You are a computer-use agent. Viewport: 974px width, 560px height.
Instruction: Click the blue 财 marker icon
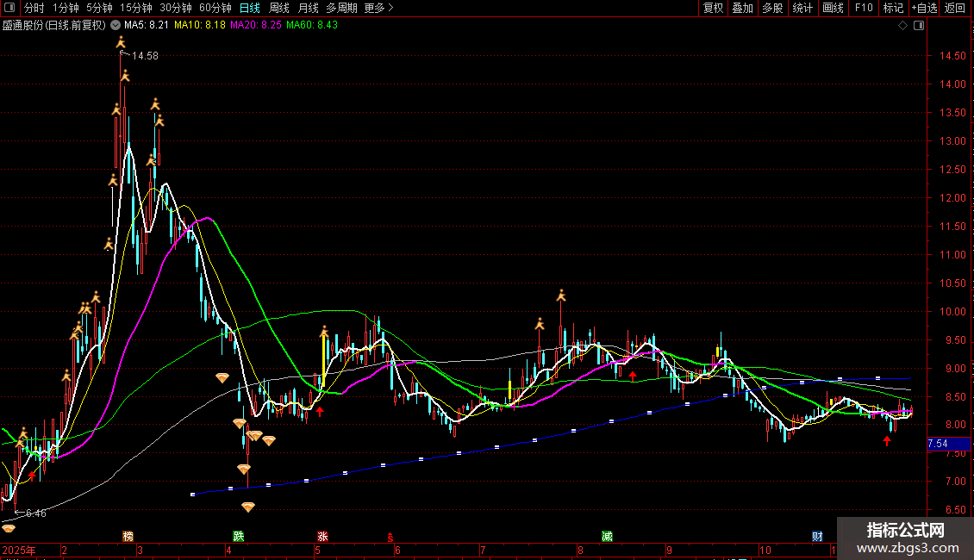pos(816,536)
